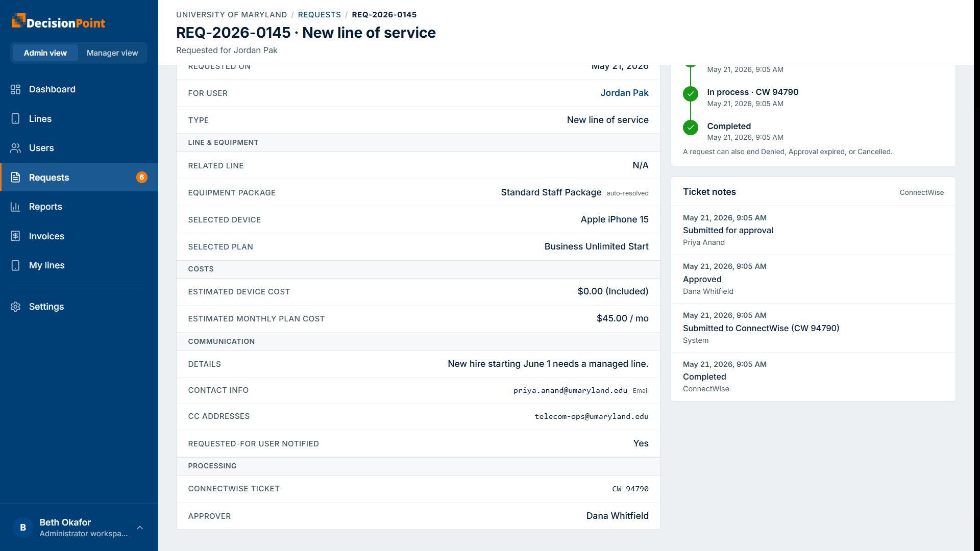Click the $45.00 / mo cost value
The width and height of the screenshot is (980, 551).
coord(622,318)
